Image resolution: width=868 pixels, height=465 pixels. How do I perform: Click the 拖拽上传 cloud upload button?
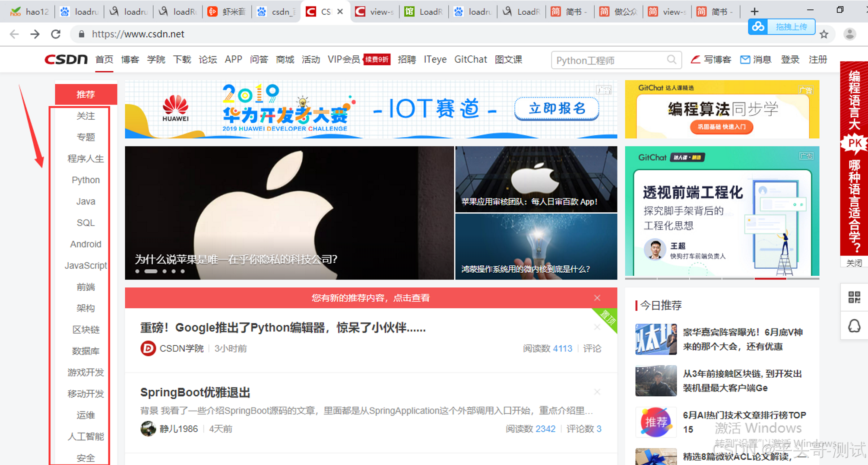782,27
